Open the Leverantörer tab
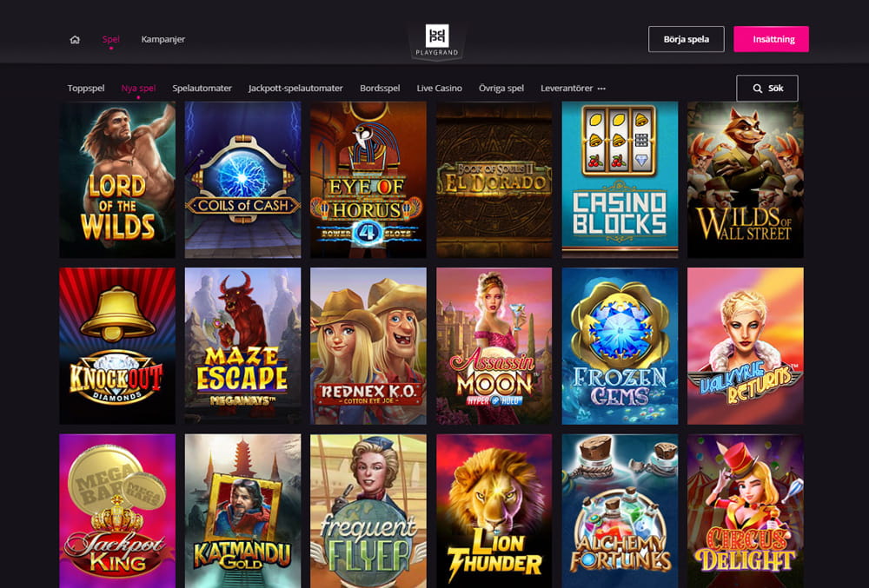The height and width of the screenshot is (588, 869). [567, 88]
